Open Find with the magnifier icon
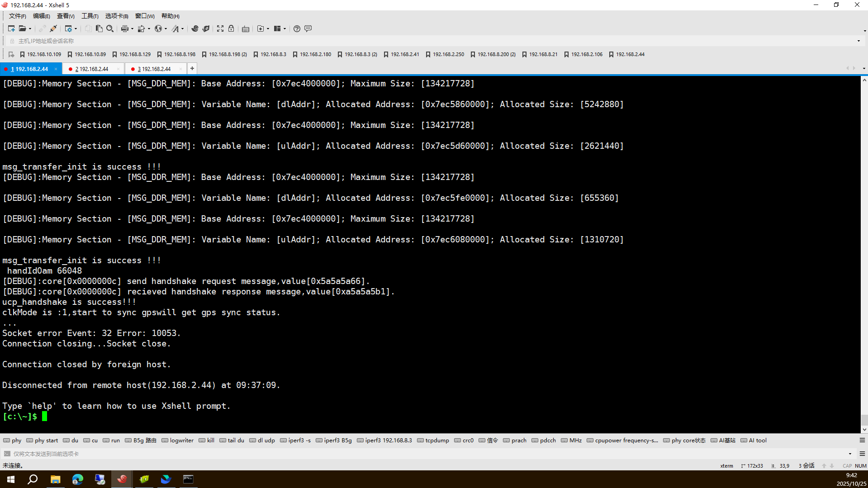Screen dimensions: 868x488 click(x=110, y=28)
